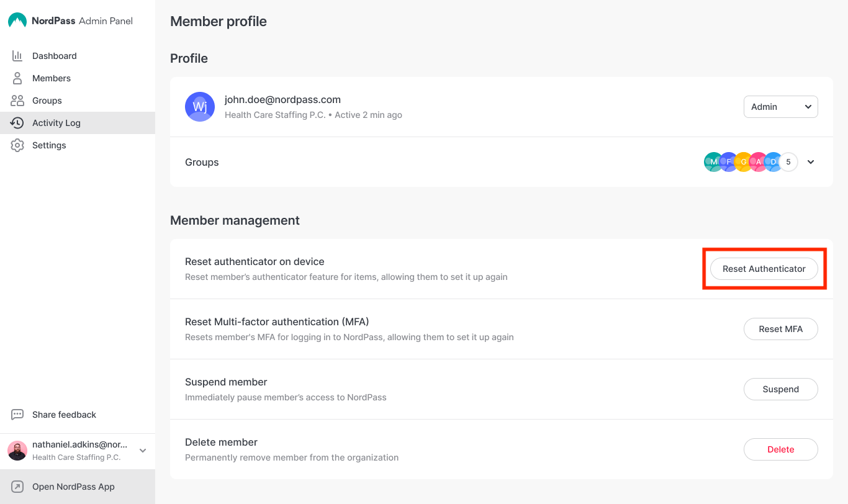Image resolution: width=848 pixels, height=504 pixels.
Task: Suspend the member with Suspend button
Action: [x=780, y=389]
